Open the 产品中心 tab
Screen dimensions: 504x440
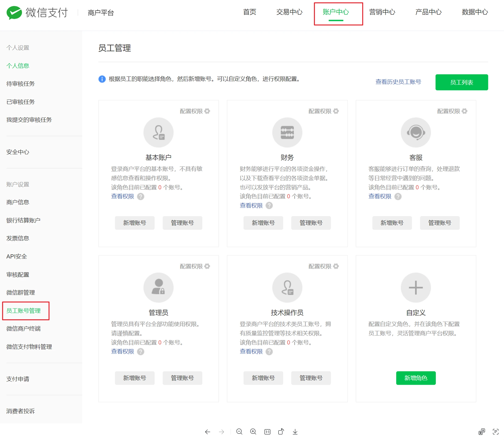coord(428,12)
